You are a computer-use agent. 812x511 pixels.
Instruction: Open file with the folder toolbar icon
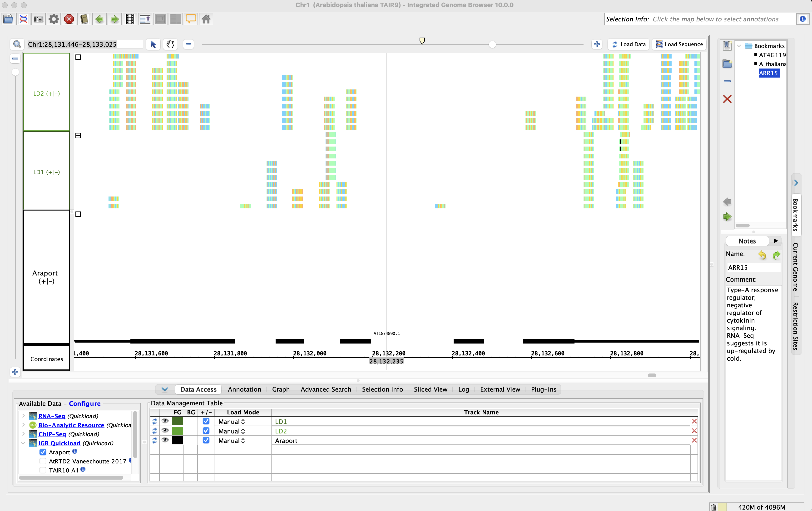coord(8,19)
